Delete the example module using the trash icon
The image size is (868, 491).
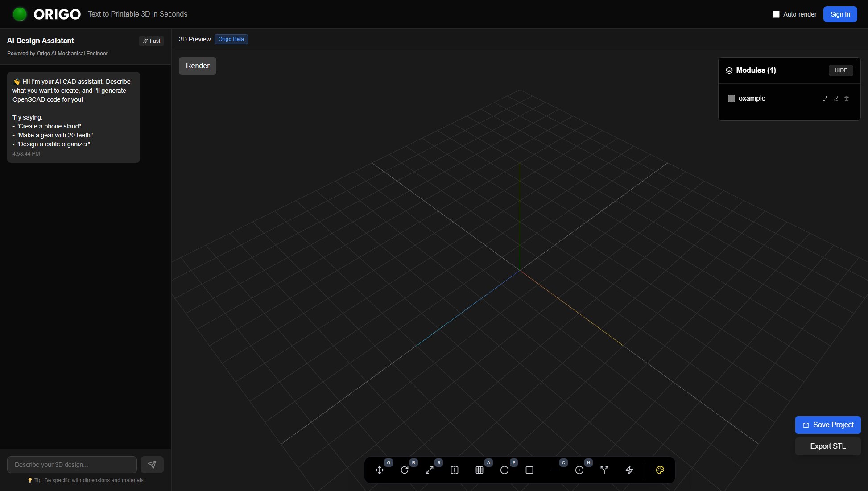(847, 99)
